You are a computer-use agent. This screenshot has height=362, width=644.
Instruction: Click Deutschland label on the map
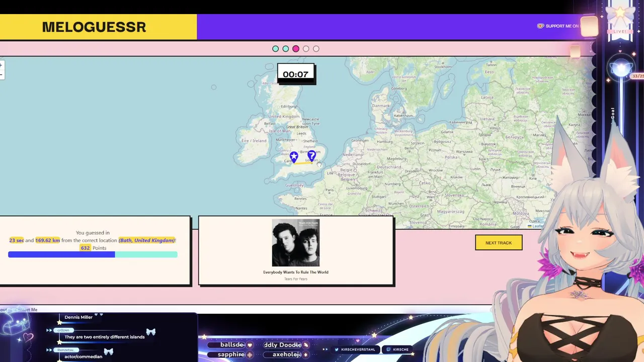(389, 167)
